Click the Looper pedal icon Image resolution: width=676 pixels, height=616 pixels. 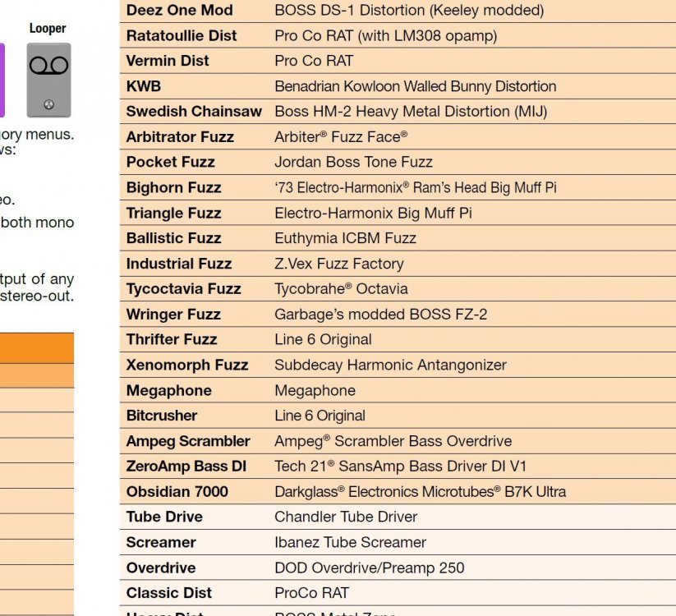point(48,80)
